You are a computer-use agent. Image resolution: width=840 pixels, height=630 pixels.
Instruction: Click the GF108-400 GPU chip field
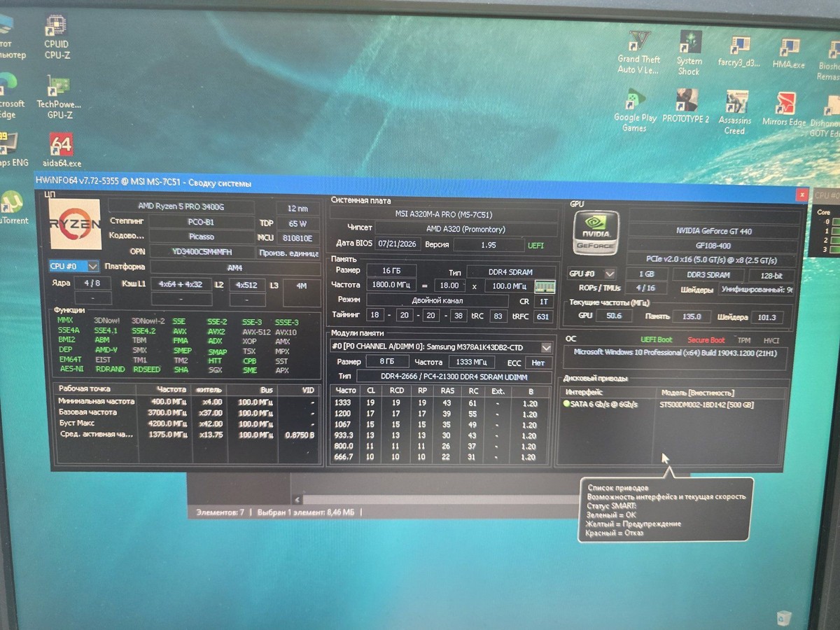click(x=714, y=246)
